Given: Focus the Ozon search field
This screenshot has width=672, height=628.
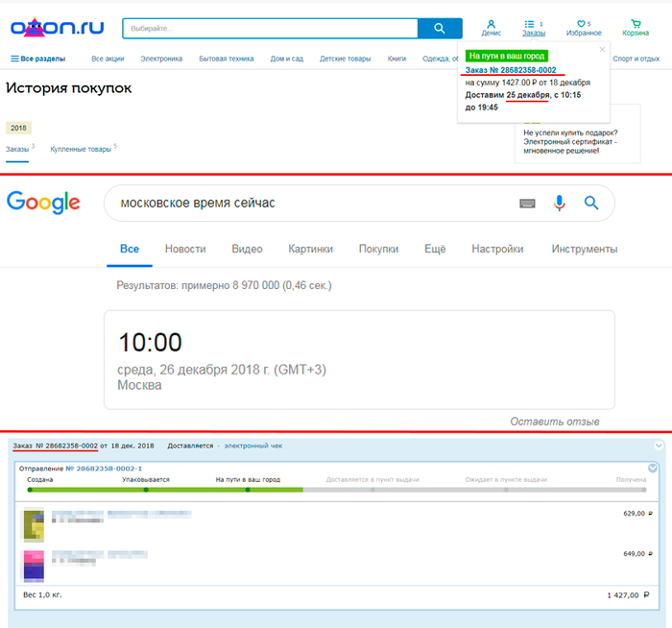Looking at the screenshot, I should click(270, 28).
